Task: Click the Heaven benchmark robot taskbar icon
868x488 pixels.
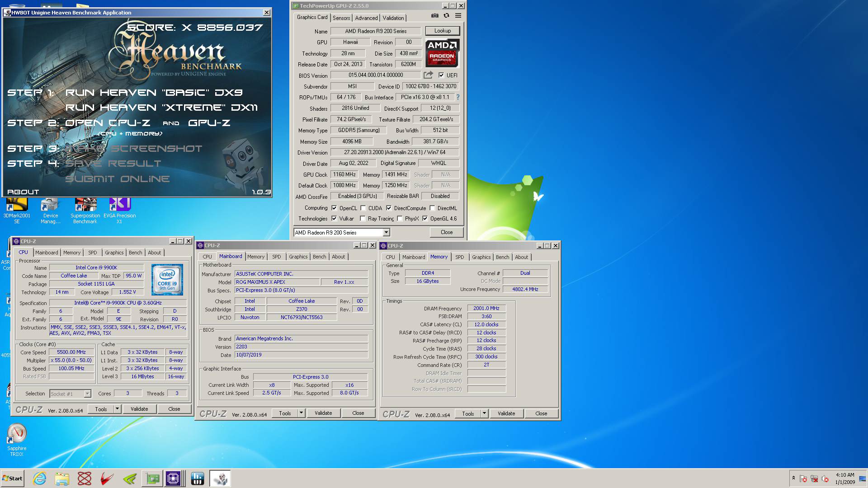Action: tap(220, 479)
